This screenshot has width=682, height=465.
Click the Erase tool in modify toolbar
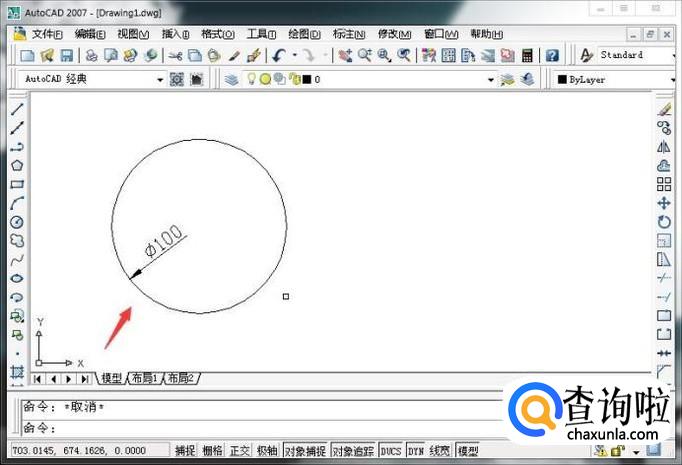(664, 108)
